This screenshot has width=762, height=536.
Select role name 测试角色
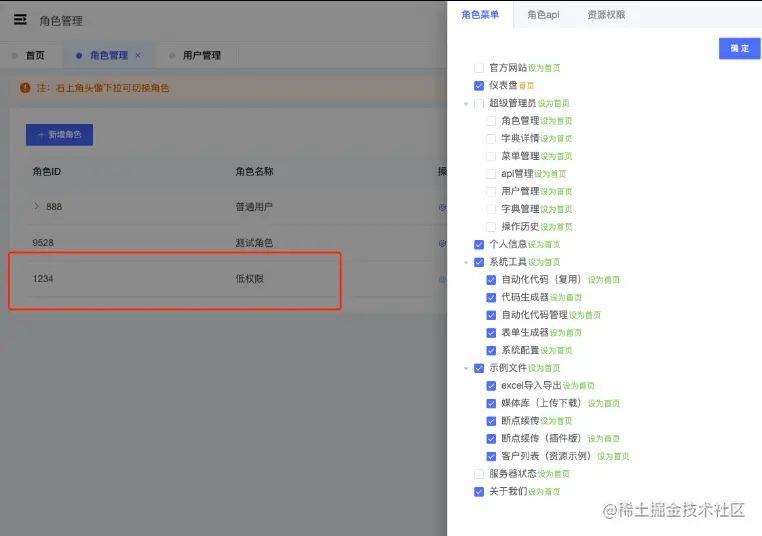(x=254, y=242)
